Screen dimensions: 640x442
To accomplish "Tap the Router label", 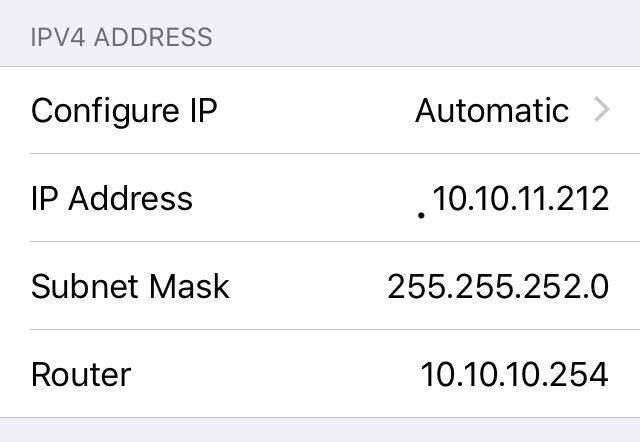I will (81, 375).
